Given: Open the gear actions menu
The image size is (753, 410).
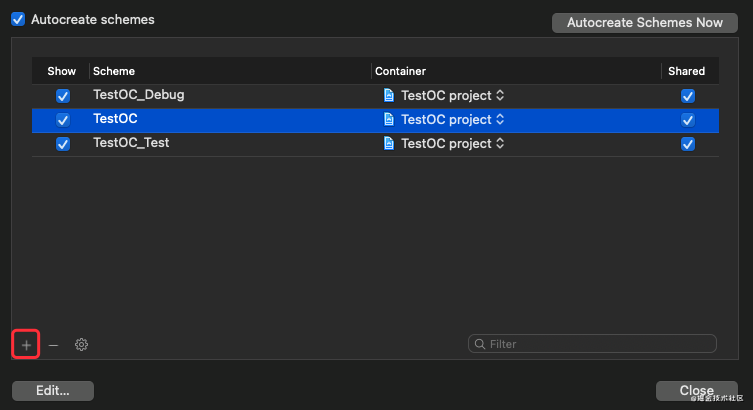Looking at the screenshot, I should (x=81, y=345).
